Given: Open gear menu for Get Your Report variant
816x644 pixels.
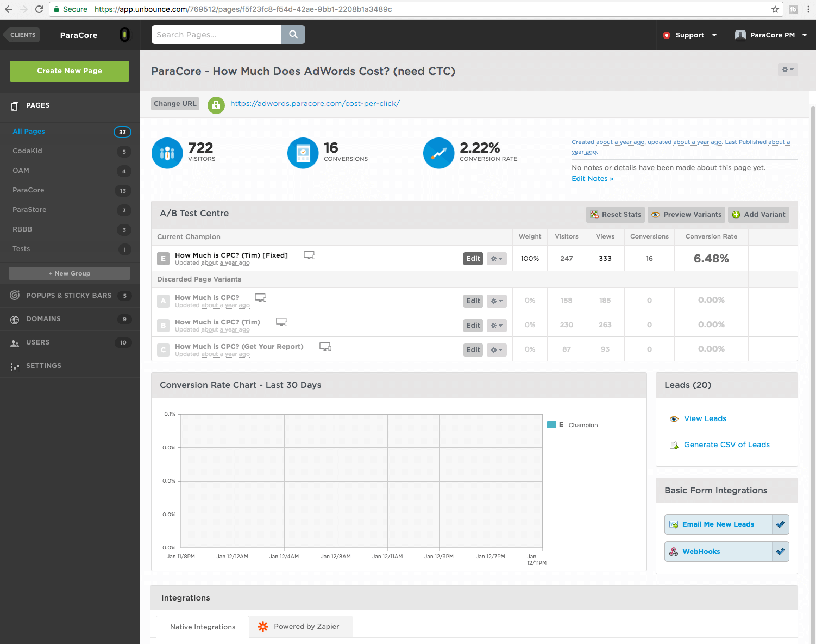Looking at the screenshot, I should [x=497, y=349].
